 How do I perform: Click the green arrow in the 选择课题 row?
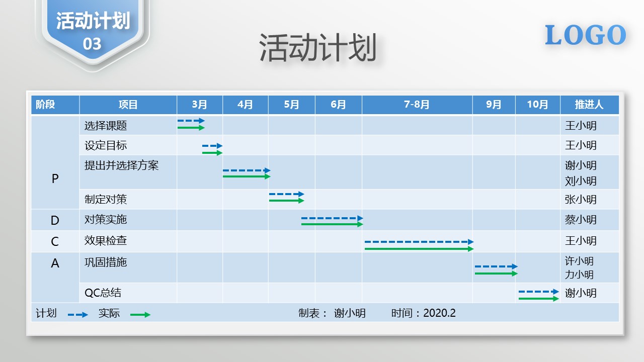tap(191, 128)
